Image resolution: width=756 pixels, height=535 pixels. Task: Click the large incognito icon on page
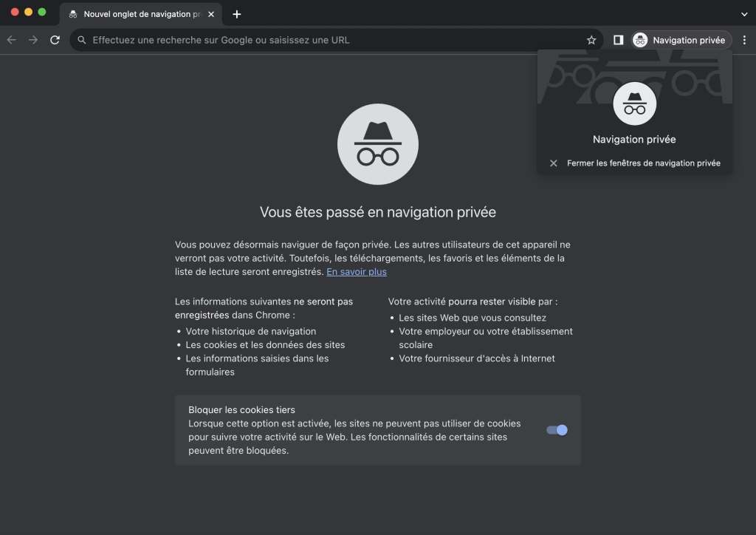click(x=378, y=144)
